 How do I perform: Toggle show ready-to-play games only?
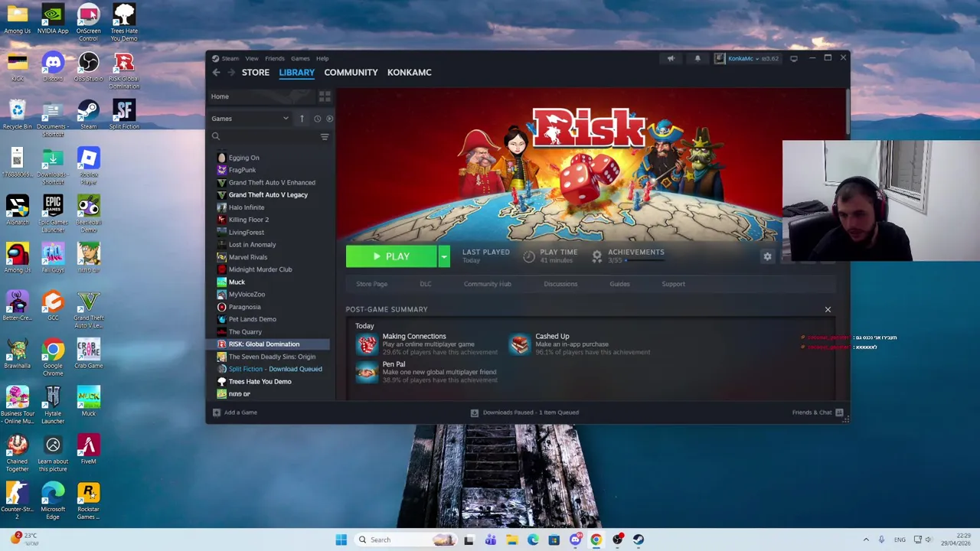[x=329, y=119]
